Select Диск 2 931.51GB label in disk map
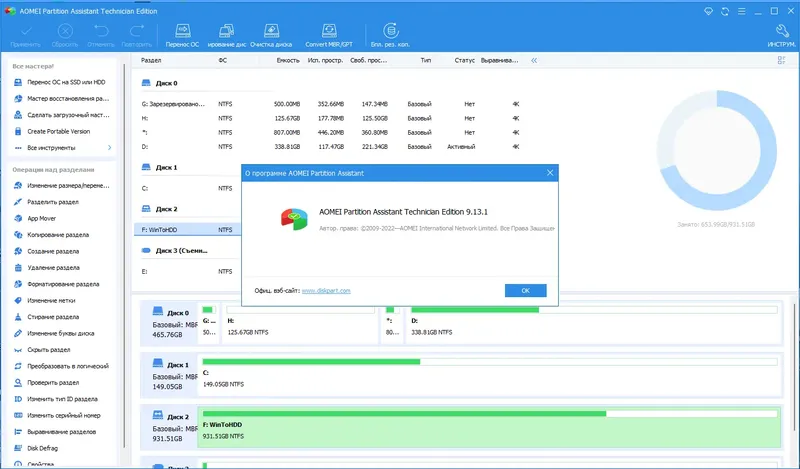 point(171,427)
